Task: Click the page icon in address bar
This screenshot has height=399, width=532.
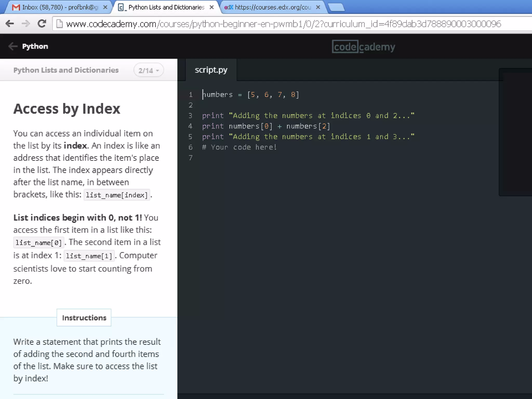Action: [59, 24]
